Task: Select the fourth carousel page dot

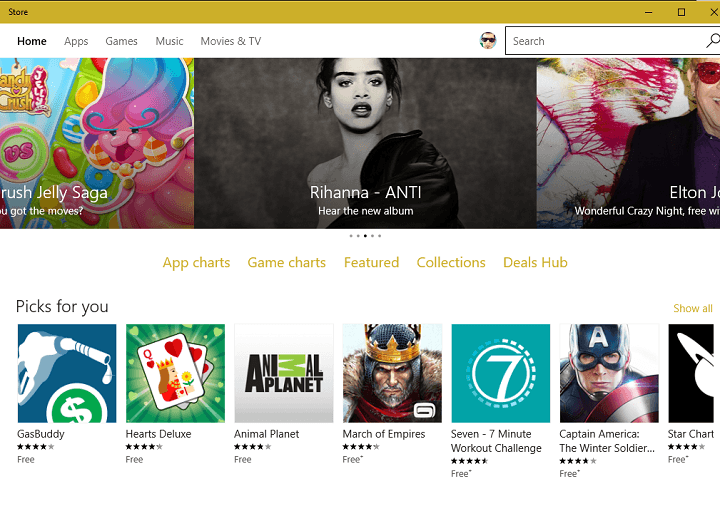Action: click(x=372, y=236)
